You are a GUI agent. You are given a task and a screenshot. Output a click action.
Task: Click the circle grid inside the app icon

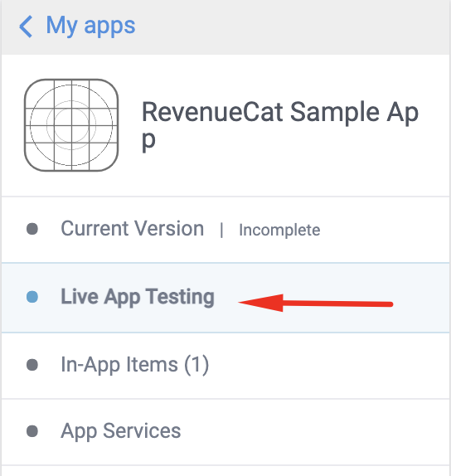point(71,125)
